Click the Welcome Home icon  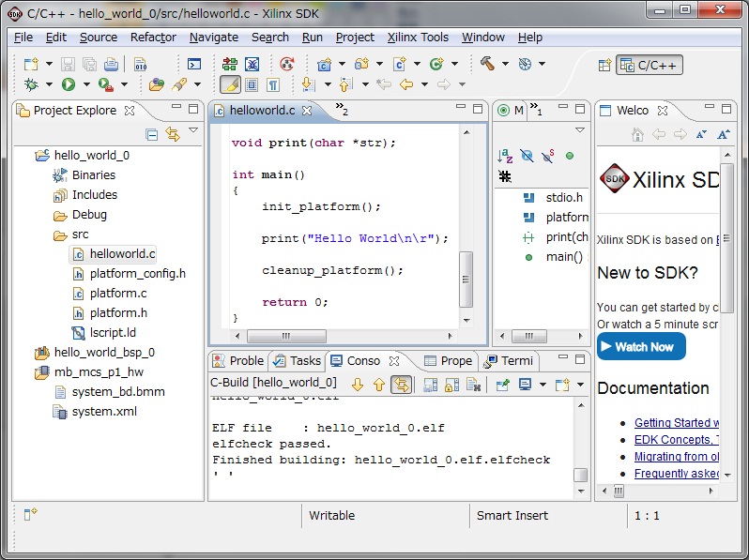(x=637, y=135)
